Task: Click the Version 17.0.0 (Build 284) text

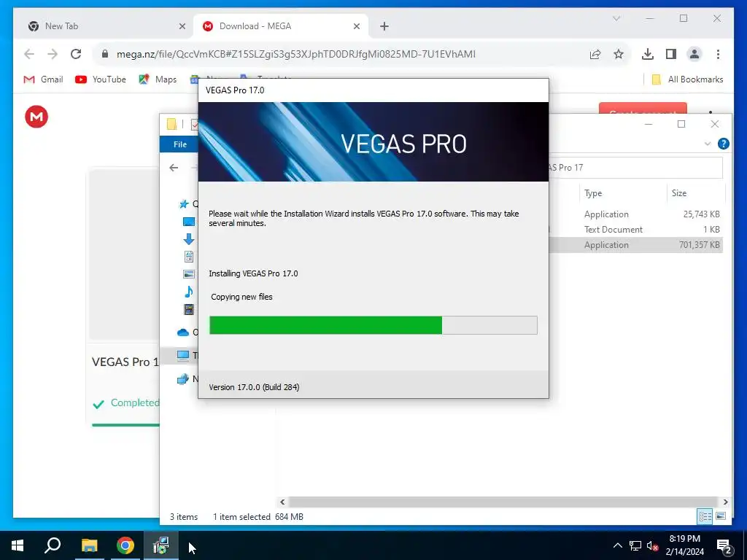Action: (254, 387)
